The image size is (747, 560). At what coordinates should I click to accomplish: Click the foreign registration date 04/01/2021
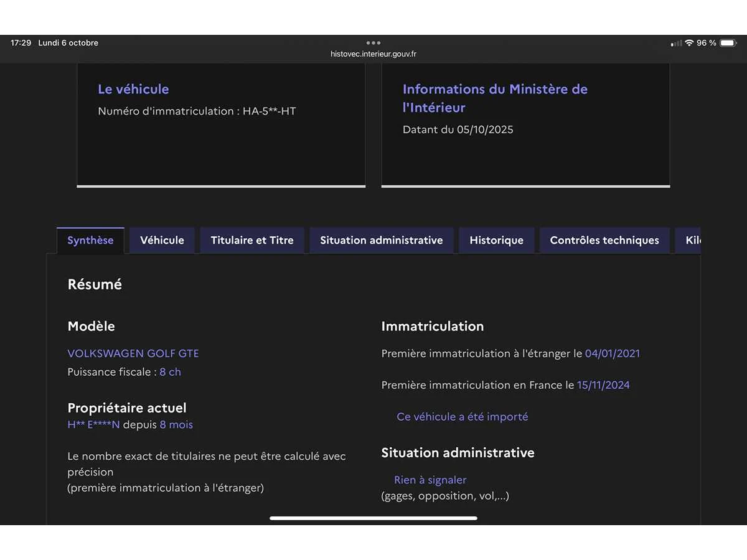click(x=612, y=353)
